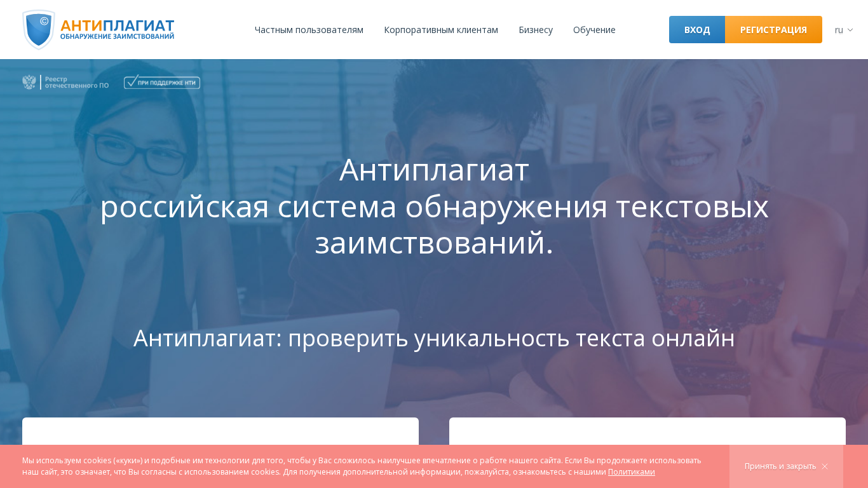Open Частным пользователям menu

point(309,30)
